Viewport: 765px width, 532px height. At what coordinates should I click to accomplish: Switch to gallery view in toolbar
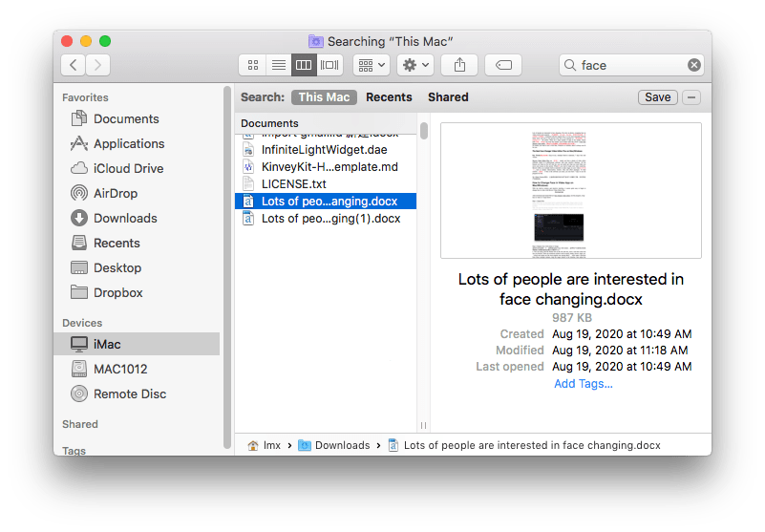point(329,65)
